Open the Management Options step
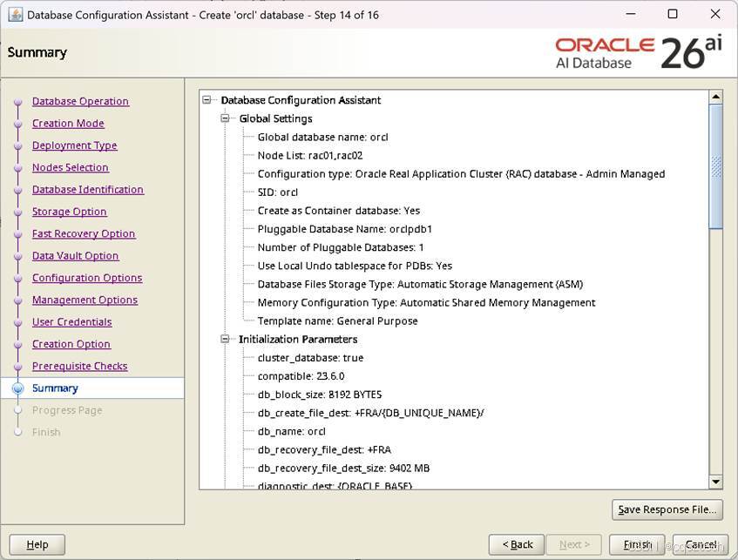The image size is (738, 560). coord(85,300)
